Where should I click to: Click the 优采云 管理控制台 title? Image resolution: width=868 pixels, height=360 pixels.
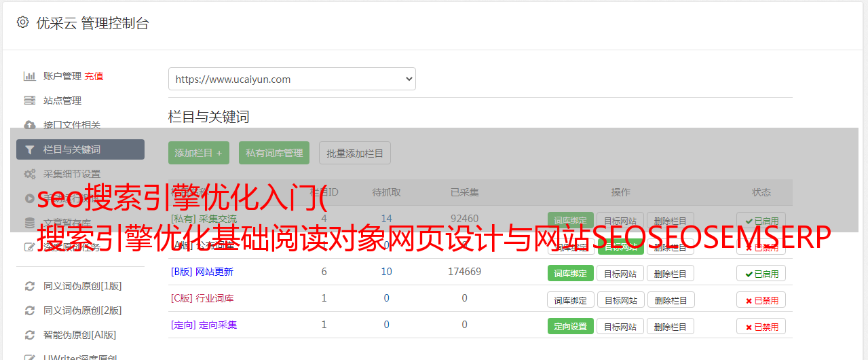click(92, 23)
